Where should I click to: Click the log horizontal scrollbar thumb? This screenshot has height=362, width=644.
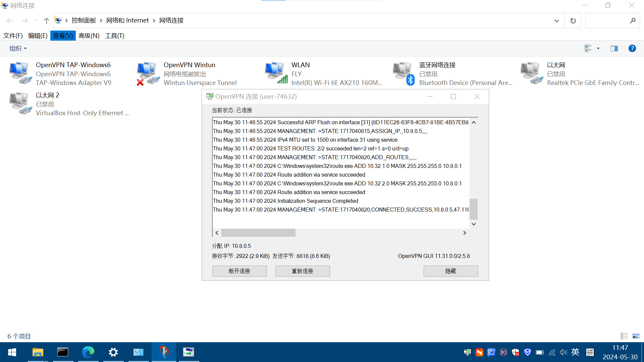[x=258, y=233]
